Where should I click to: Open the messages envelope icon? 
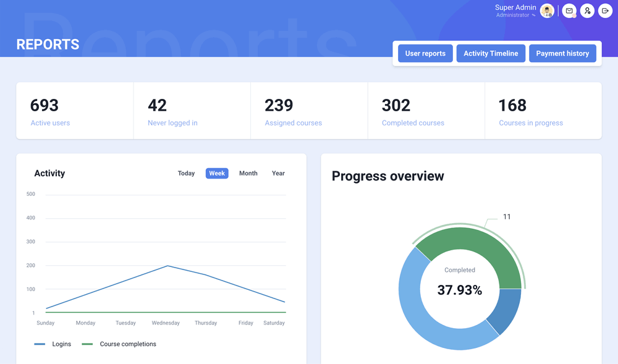tap(569, 11)
